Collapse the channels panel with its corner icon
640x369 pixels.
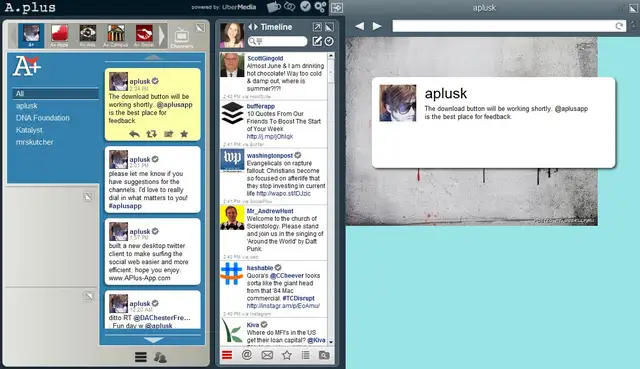[200, 28]
